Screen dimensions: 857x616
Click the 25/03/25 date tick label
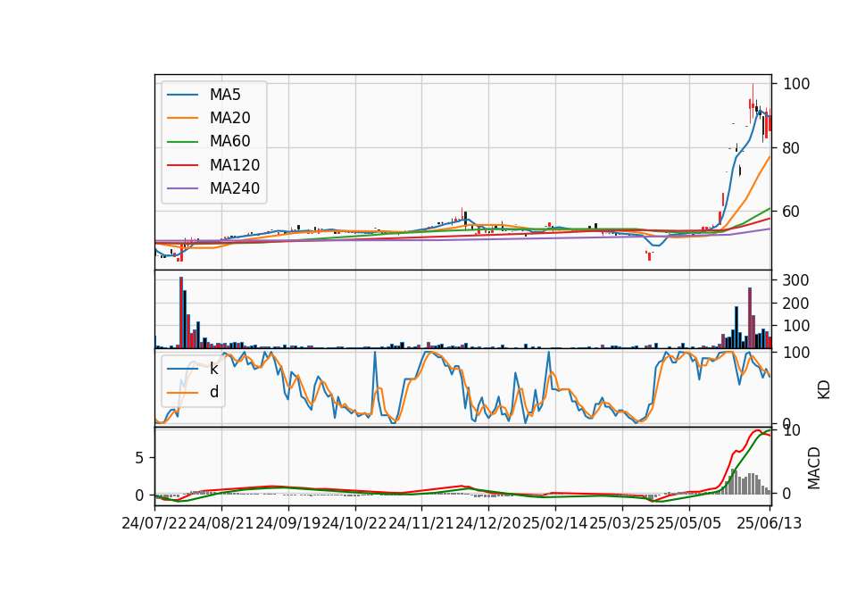[x=622, y=523]
